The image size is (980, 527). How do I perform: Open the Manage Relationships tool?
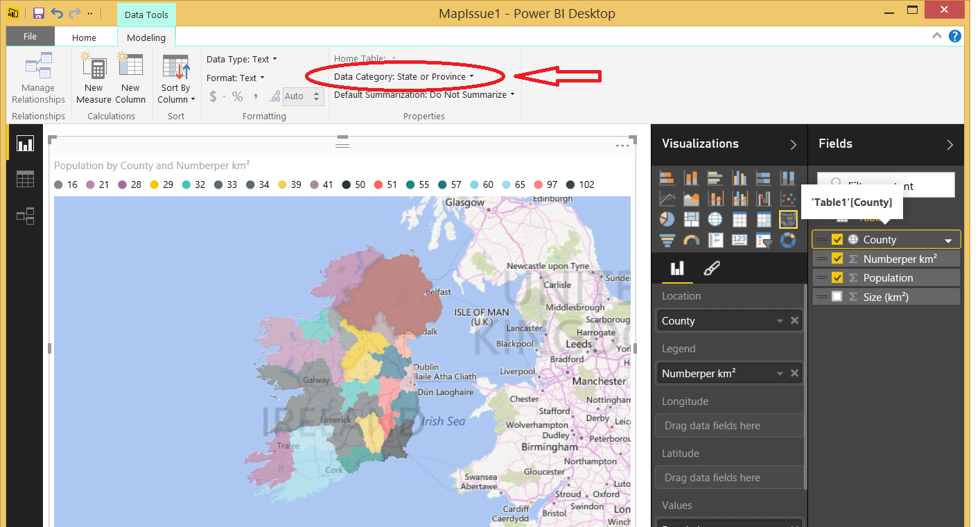tap(38, 79)
